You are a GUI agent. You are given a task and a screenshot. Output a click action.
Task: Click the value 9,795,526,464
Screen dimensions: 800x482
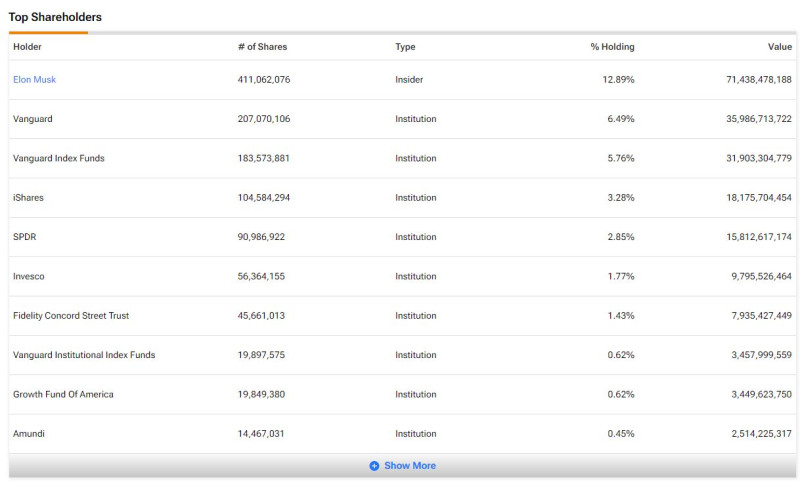(762, 276)
